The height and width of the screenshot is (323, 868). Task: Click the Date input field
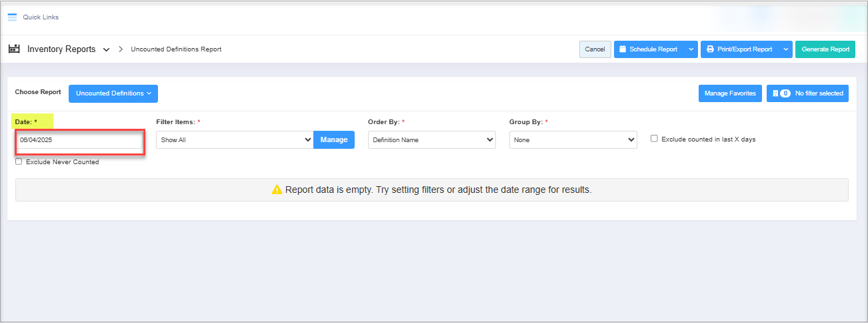click(79, 140)
